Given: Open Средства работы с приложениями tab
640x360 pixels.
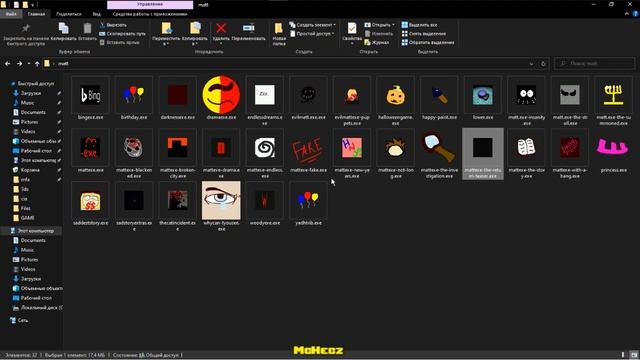Looking at the screenshot, I should (150, 14).
